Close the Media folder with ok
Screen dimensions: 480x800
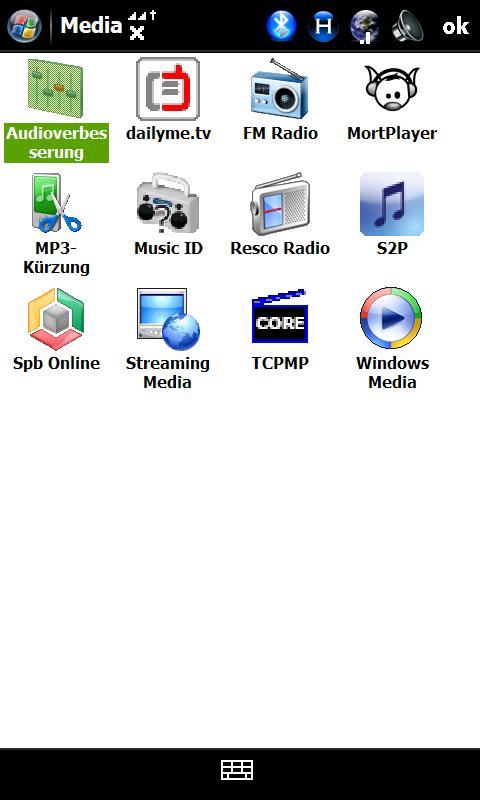tap(456, 26)
